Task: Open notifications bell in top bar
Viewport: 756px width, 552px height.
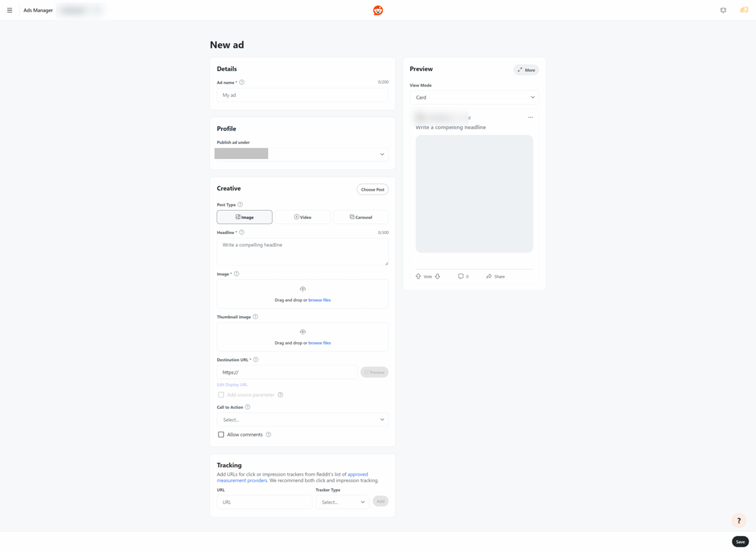Action: coord(723,10)
